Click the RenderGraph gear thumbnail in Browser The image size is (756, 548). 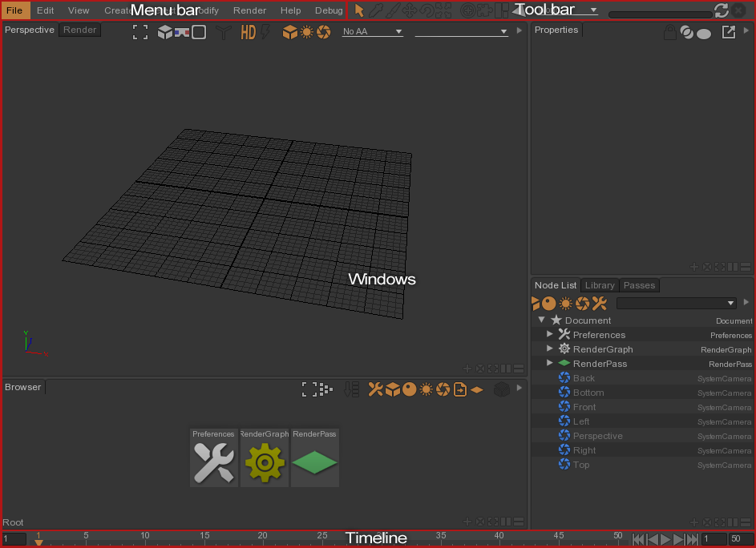click(x=265, y=462)
